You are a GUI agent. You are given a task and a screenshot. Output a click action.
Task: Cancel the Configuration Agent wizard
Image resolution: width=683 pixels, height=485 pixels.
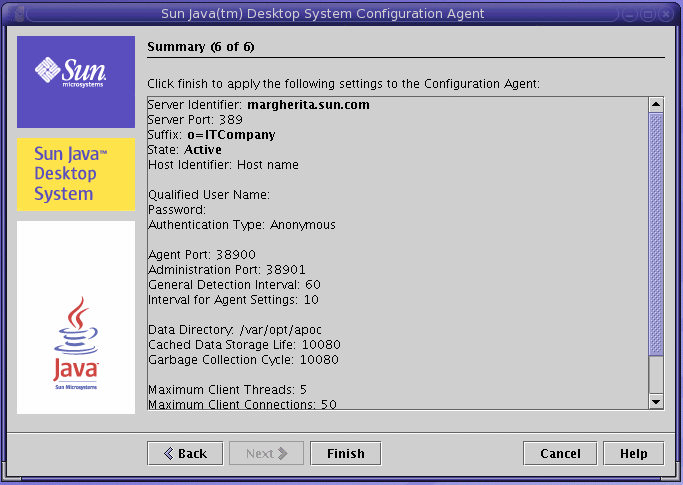pyautogui.click(x=560, y=454)
